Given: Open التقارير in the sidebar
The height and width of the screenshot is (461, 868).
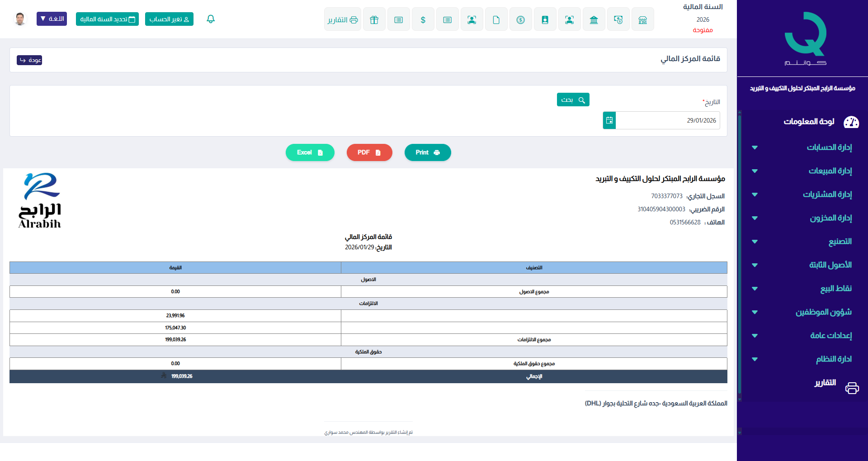Looking at the screenshot, I should (x=826, y=383).
